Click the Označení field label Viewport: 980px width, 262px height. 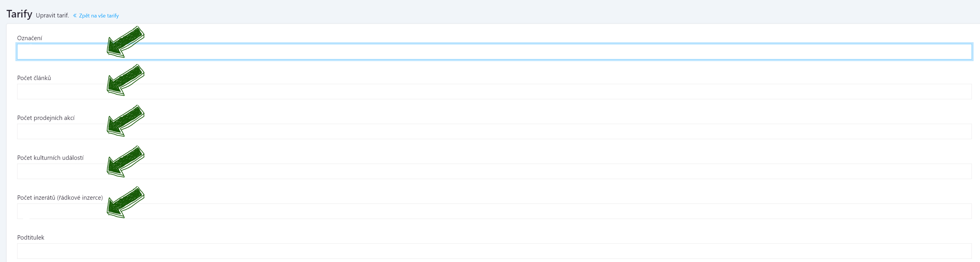click(30, 38)
